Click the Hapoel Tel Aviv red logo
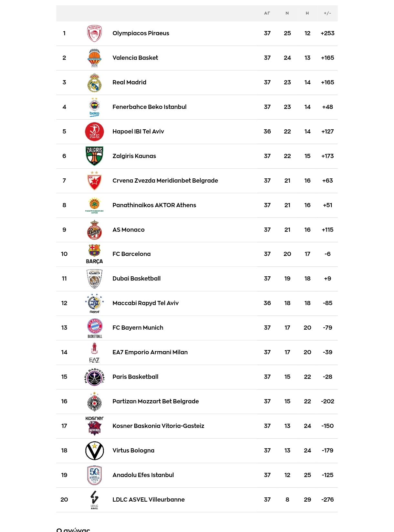 [x=94, y=132]
